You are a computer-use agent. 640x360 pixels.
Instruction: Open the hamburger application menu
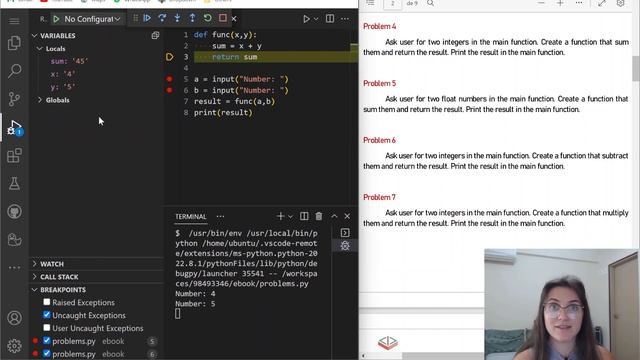point(14,21)
